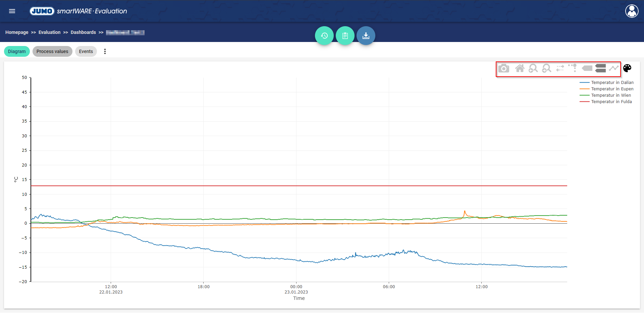Click the line chart mode icon

pos(613,69)
